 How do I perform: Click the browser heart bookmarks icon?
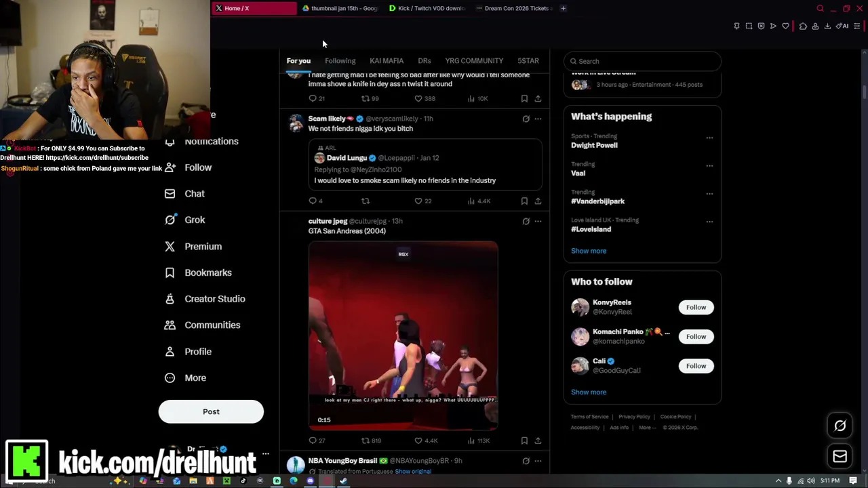click(785, 26)
